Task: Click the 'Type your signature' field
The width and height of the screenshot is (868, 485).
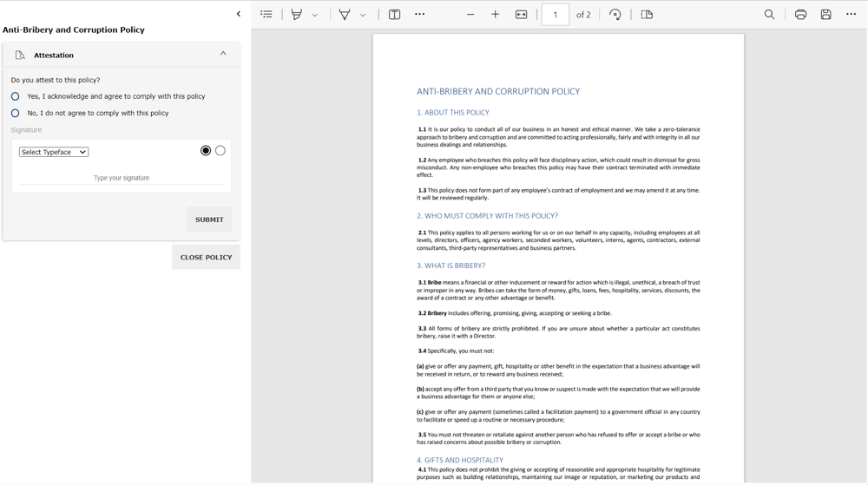Action: click(122, 178)
